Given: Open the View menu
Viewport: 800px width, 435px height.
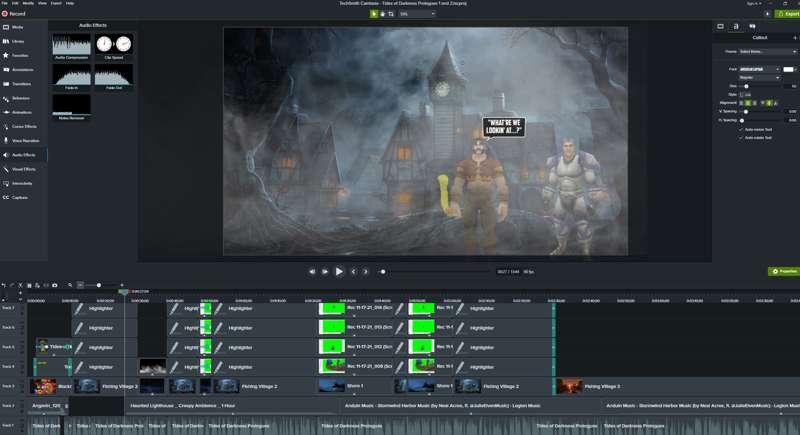Looking at the screenshot, I should 42,3.
